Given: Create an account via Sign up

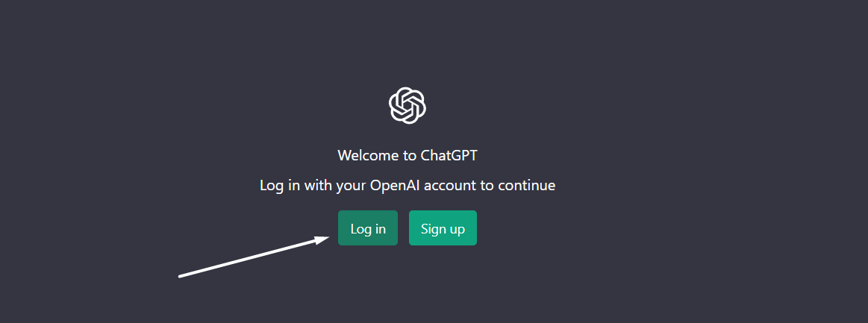Looking at the screenshot, I should click(443, 228).
